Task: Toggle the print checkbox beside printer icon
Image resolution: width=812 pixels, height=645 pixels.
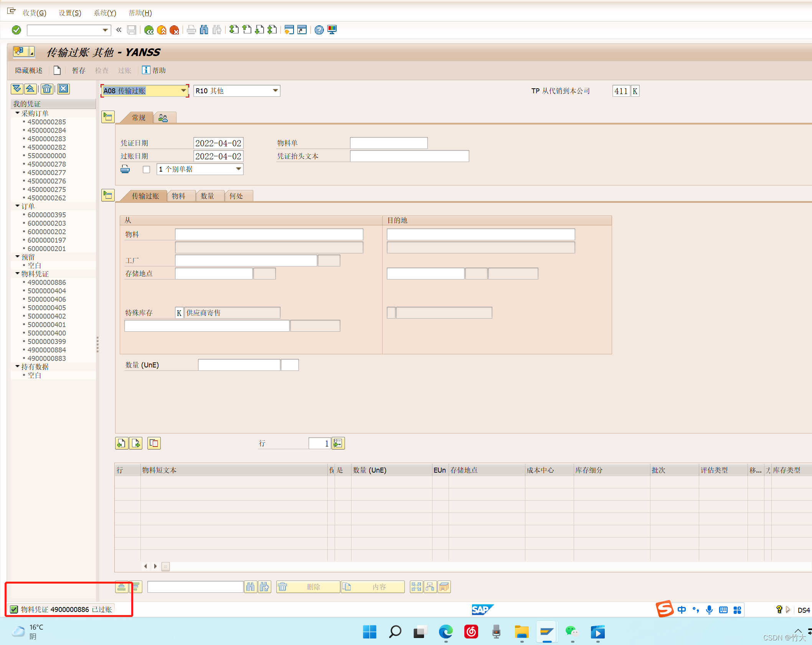Action: tap(146, 169)
